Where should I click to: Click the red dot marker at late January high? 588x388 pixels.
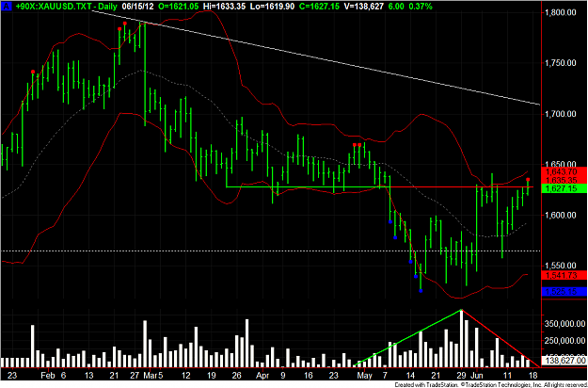[x=33, y=72]
